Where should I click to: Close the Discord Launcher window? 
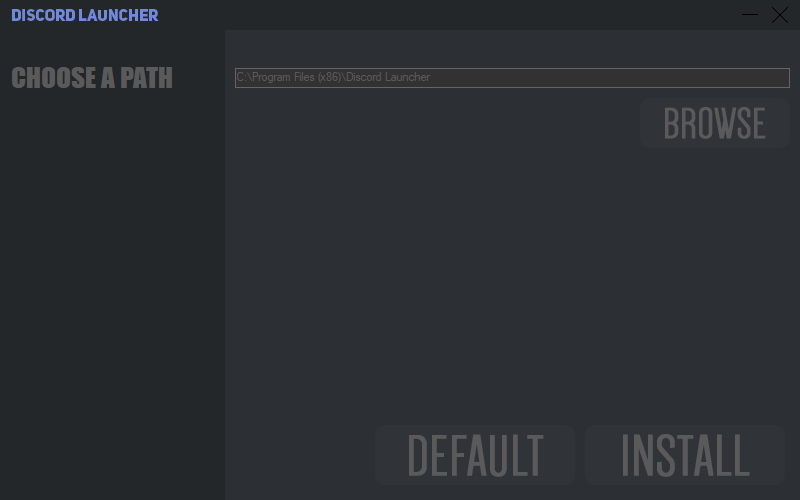[780, 15]
